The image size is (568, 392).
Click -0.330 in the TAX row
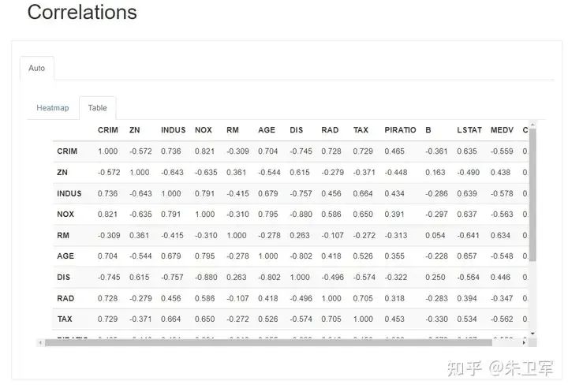click(x=436, y=319)
